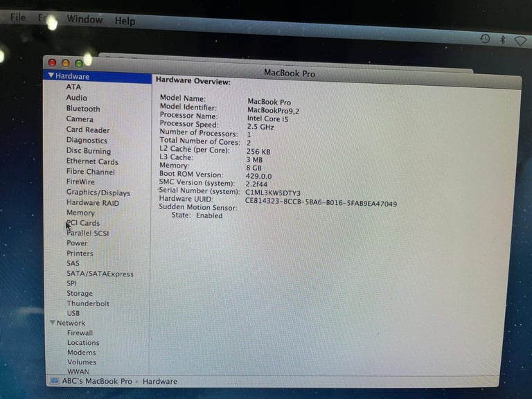Minimize the window with the yellow button
The width and height of the screenshot is (532, 399).
[66, 63]
